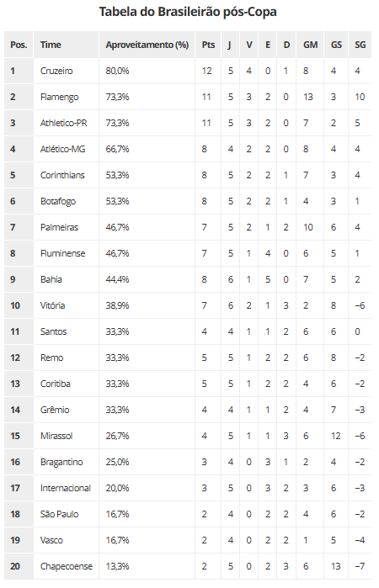Click the Palmeiras team cell
The image size is (379, 588).
click(x=66, y=227)
